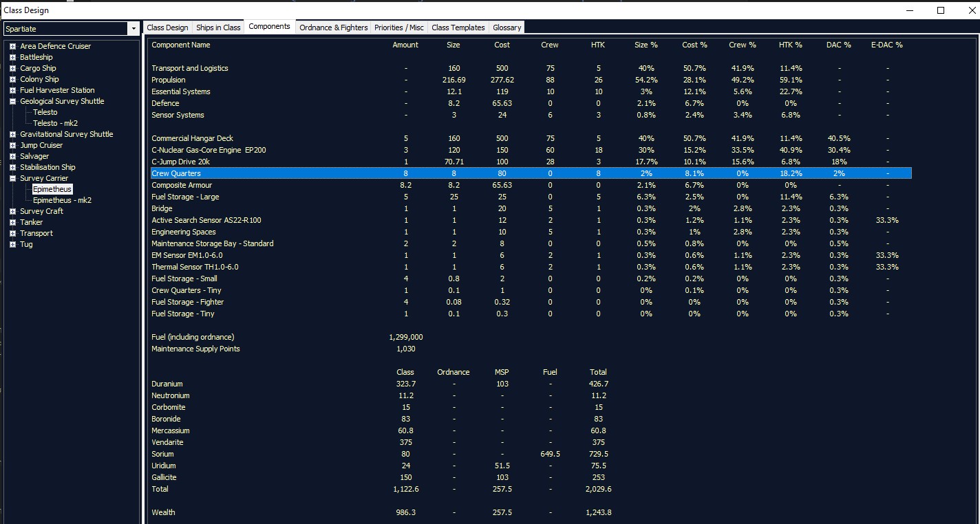The image size is (980, 524).
Task: Select the Crew Quarters component row
Action: (531, 173)
